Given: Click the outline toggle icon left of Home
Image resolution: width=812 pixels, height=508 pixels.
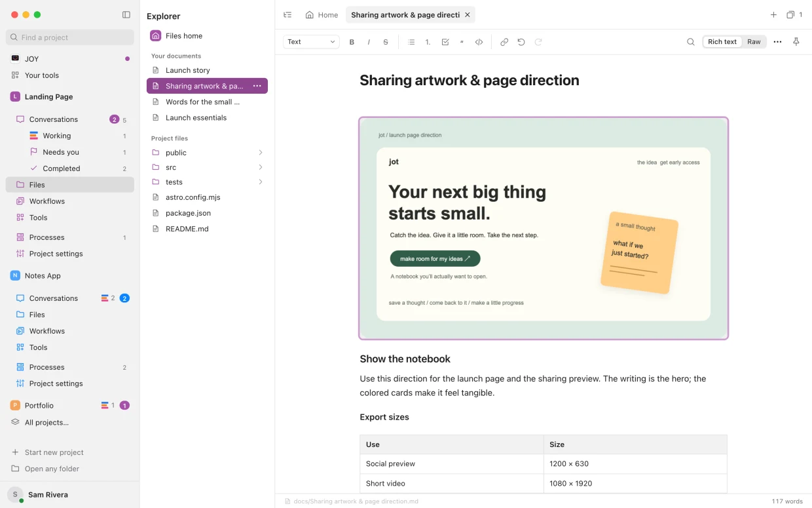Looking at the screenshot, I should tap(287, 14).
